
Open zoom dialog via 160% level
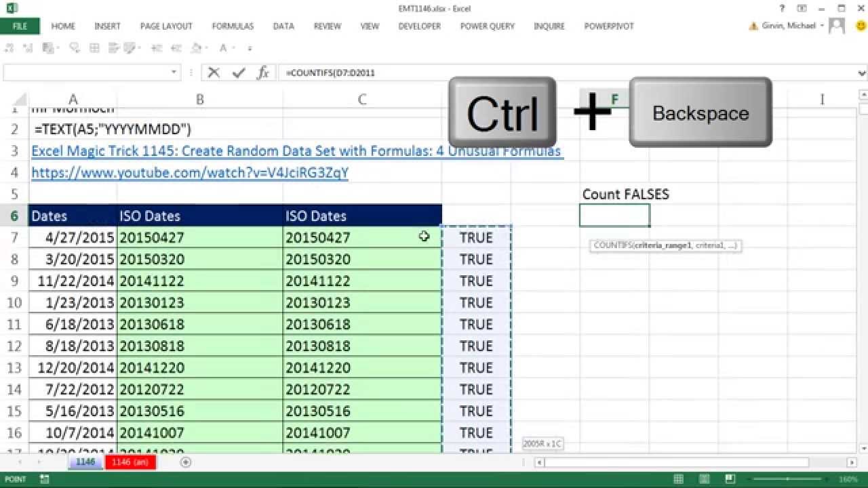[848, 479]
